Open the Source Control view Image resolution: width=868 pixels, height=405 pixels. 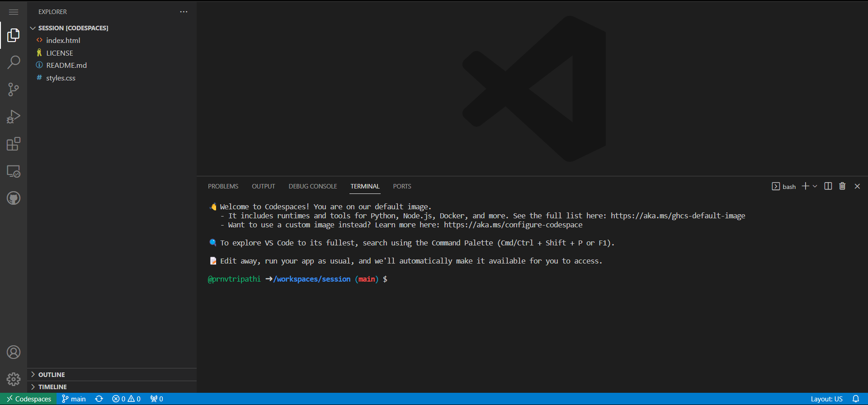click(x=14, y=89)
